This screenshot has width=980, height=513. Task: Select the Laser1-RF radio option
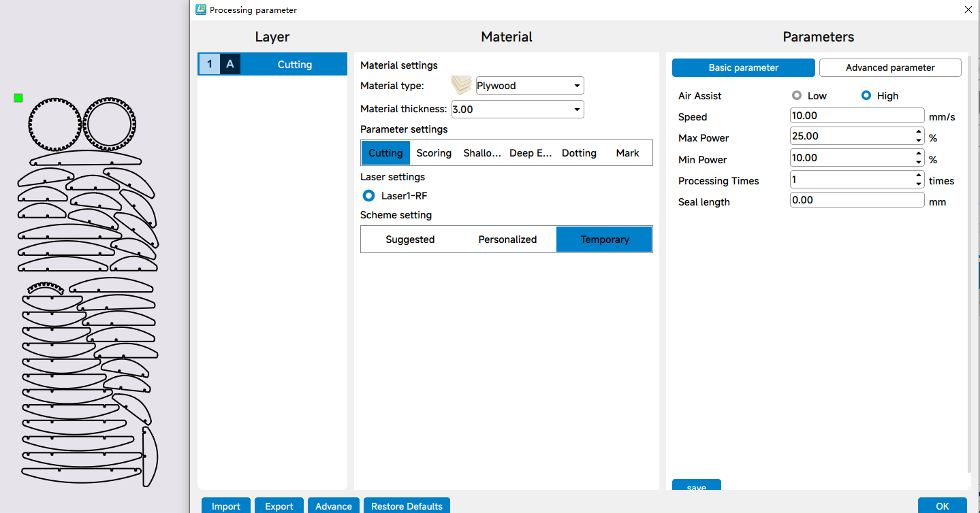tap(368, 196)
